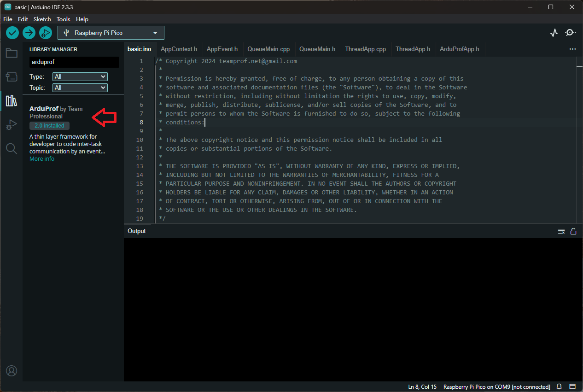This screenshot has height=392, width=583.
Task: Open the Help menu
Action: 82,19
